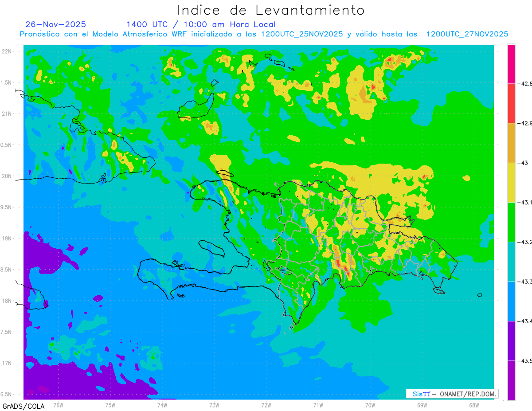
Task: Click the title 'Indice de Levantamiento'
Action: (x=271, y=10)
